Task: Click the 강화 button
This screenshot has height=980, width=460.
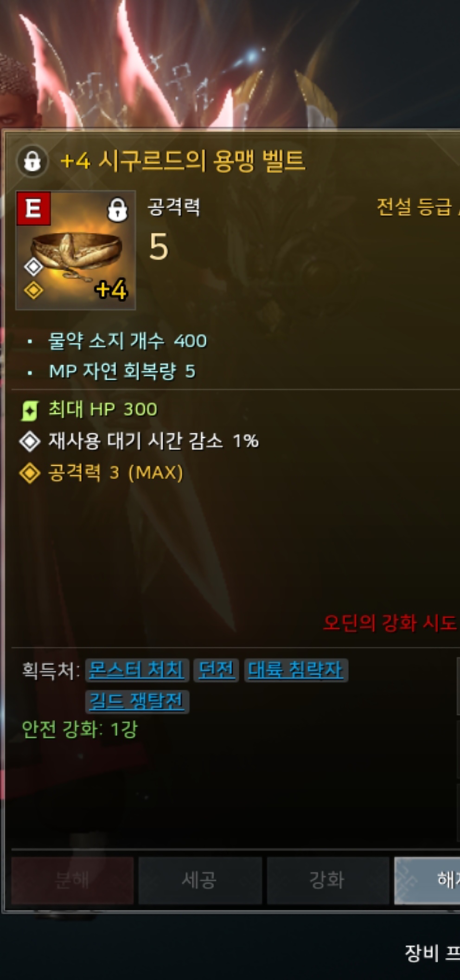Action: pos(328,880)
